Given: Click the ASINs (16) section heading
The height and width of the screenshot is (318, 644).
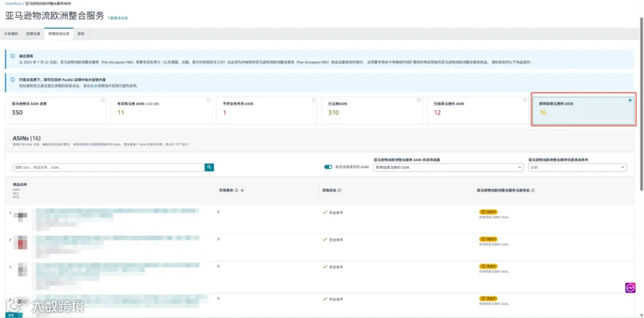Looking at the screenshot, I should click(26, 138).
